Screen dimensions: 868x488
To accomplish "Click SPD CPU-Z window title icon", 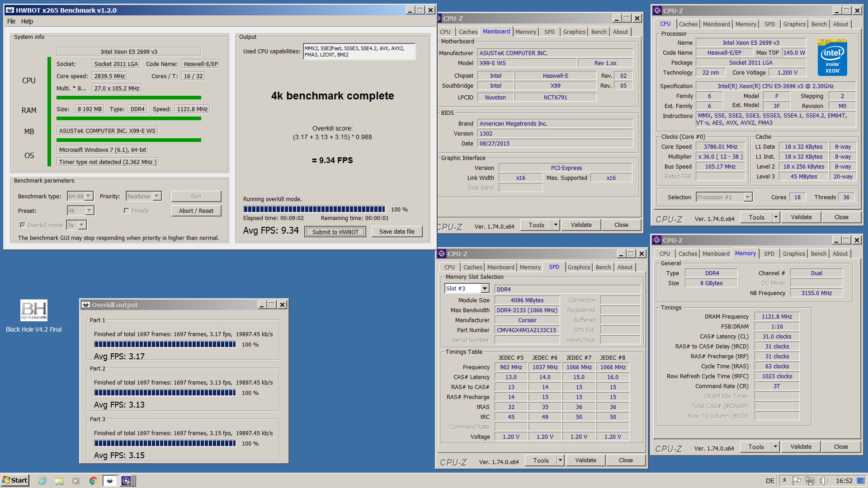I will 442,253.
